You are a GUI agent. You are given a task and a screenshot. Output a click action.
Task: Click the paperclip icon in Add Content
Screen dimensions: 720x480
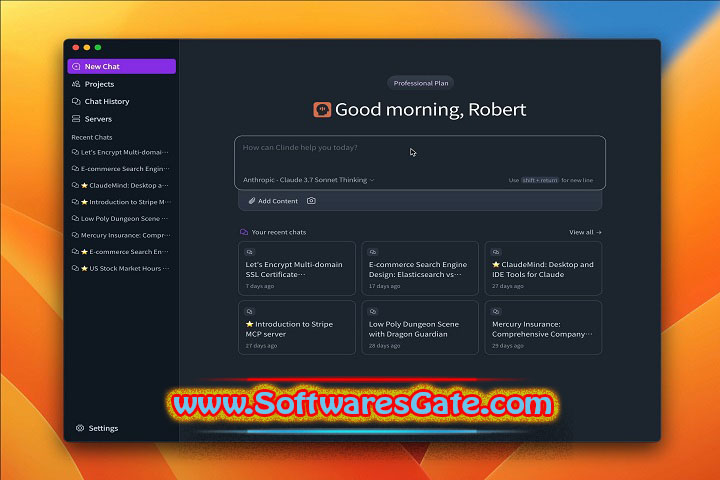tap(252, 201)
